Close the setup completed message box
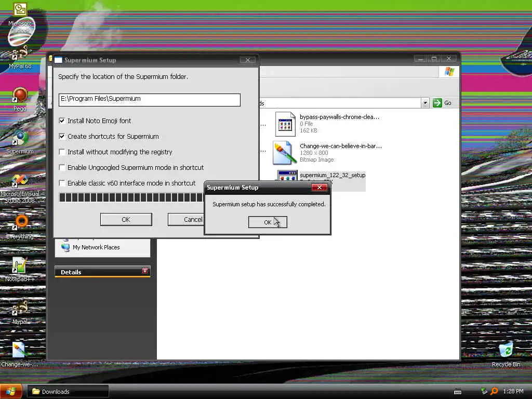532x399 pixels. [320, 187]
